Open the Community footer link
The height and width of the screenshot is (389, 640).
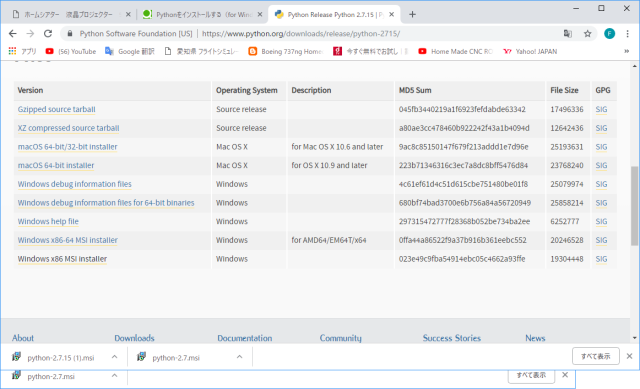(x=340, y=338)
